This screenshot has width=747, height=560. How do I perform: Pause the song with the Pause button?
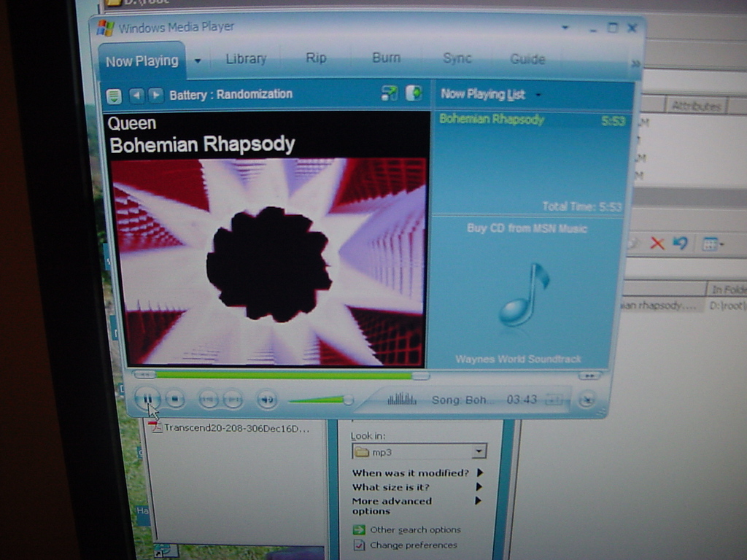147,399
